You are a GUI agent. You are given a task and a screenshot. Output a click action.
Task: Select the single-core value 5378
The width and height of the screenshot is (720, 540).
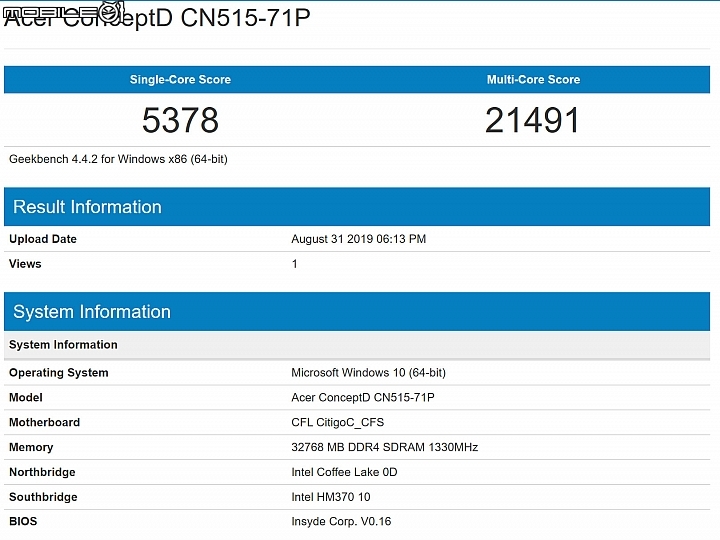[x=180, y=120]
